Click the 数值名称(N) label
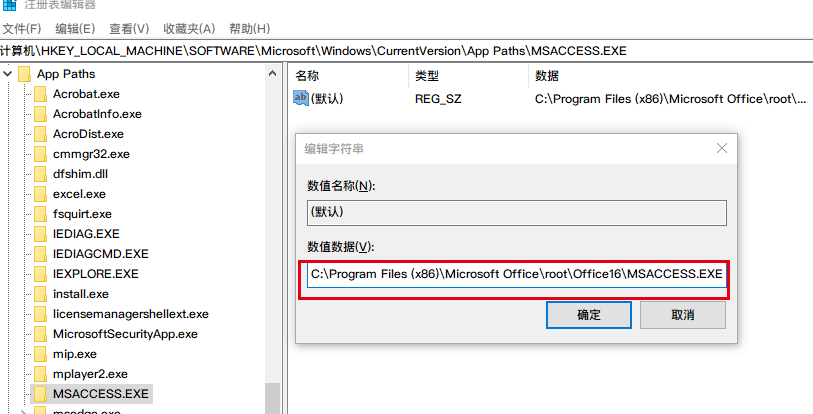813x414 pixels. pos(341,186)
